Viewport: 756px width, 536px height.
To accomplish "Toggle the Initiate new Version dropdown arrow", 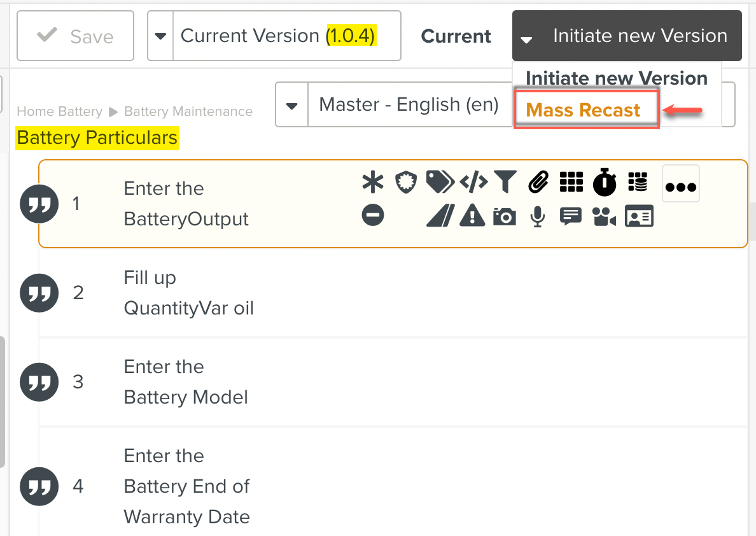I will coord(526,39).
